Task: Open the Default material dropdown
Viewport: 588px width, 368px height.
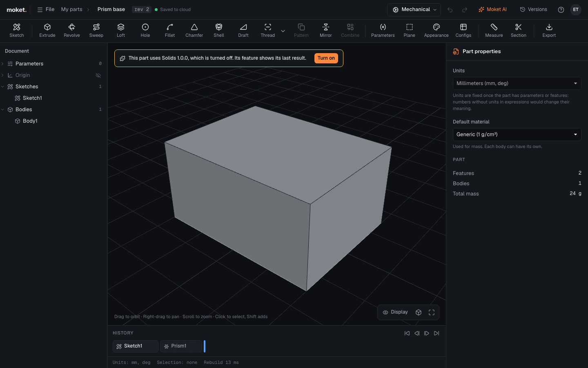Action: tap(517, 135)
